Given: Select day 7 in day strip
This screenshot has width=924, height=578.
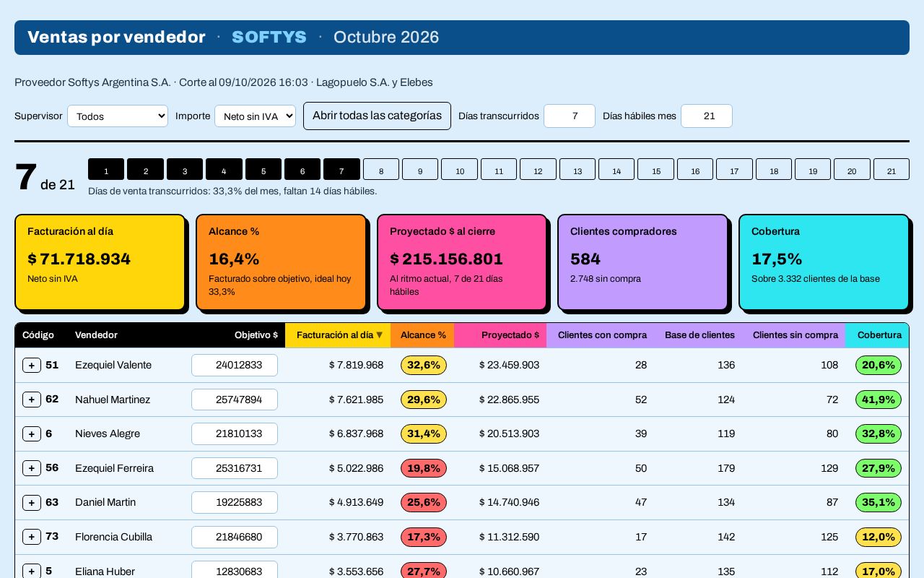Looking at the screenshot, I should tap(341, 169).
